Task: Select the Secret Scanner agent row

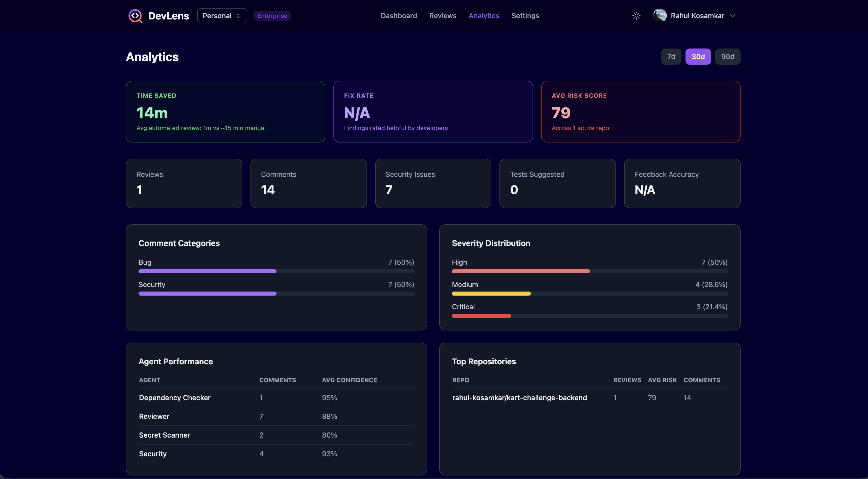Action: tap(276, 435)
